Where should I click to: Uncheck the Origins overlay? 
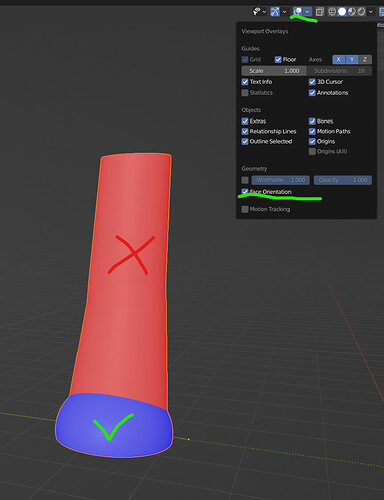click(x=312, y=141)
